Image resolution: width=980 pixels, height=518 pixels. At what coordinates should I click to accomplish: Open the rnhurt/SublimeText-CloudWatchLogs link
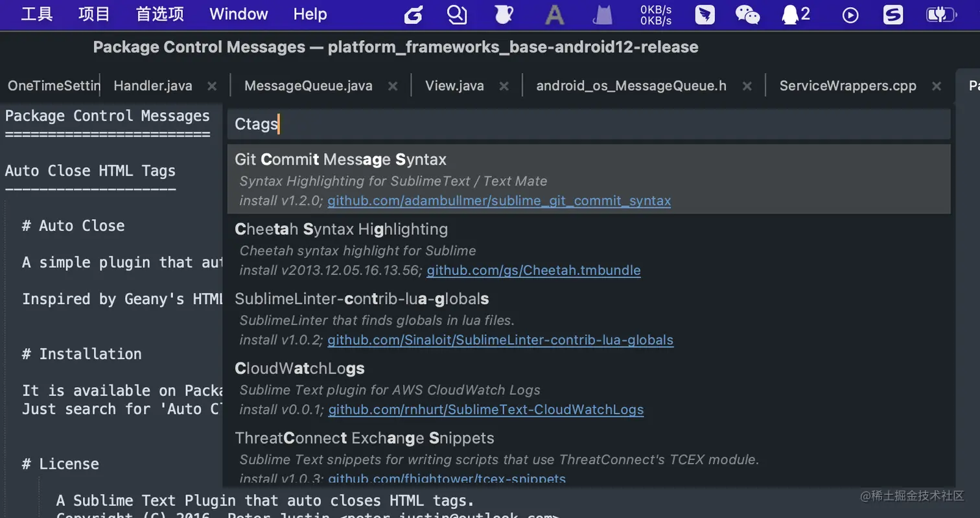click(x=486, y=410)
